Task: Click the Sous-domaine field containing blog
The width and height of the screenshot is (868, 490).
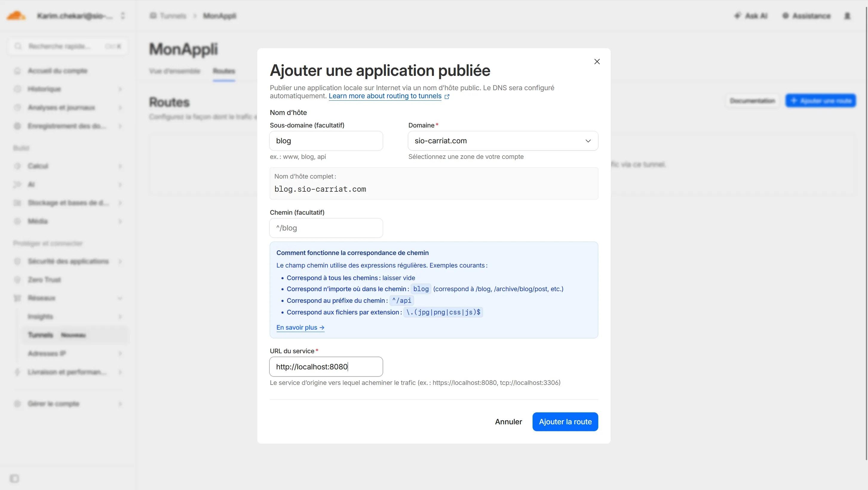Action: (x=326, y=141)
